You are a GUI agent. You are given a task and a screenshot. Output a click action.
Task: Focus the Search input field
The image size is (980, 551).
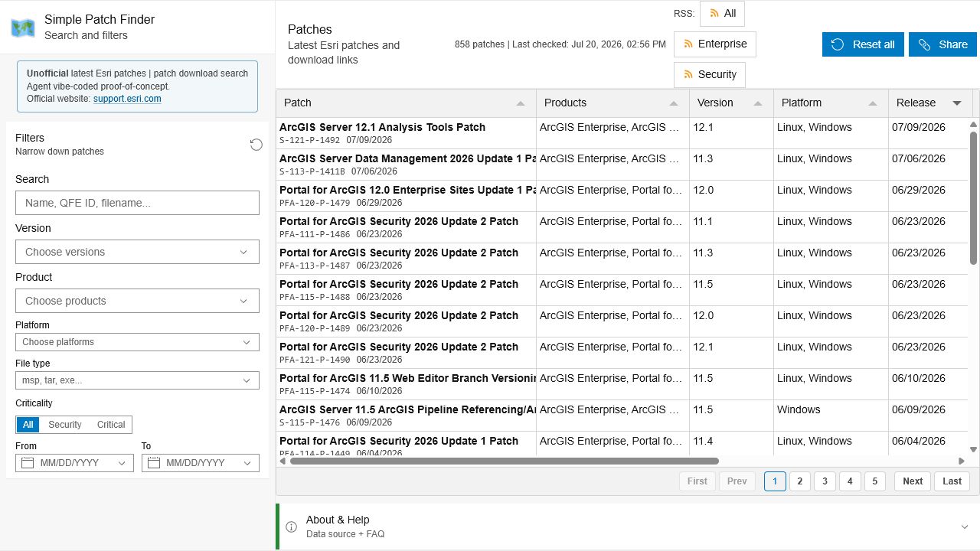tap(137, 203)
